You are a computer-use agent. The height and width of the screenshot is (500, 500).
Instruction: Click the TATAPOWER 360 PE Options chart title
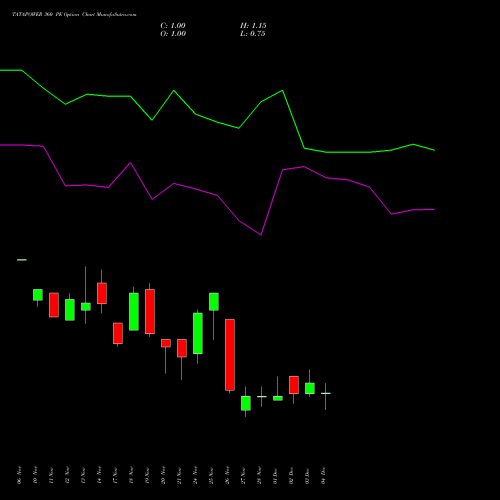pyautogui.click(x=74, y=15)
